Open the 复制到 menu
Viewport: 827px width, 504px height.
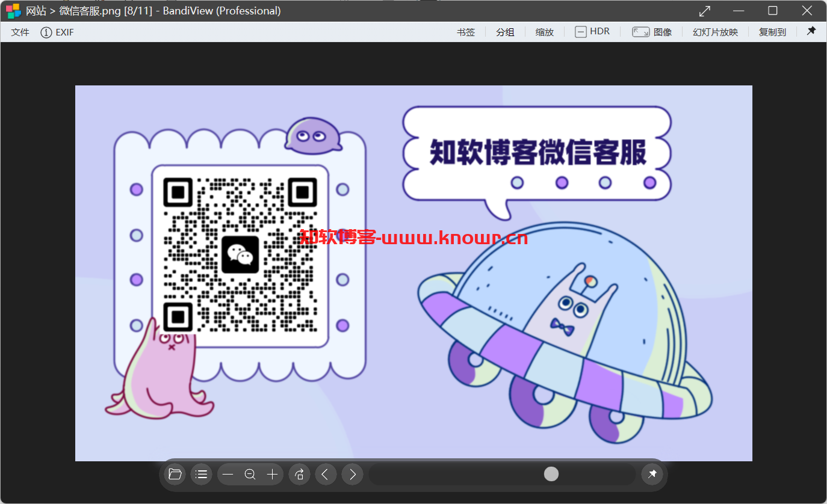pyautogui.click(x=772, y=32)
